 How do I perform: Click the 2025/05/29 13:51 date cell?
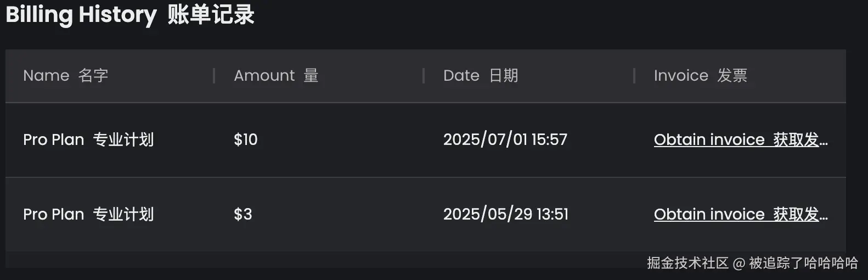505,215
